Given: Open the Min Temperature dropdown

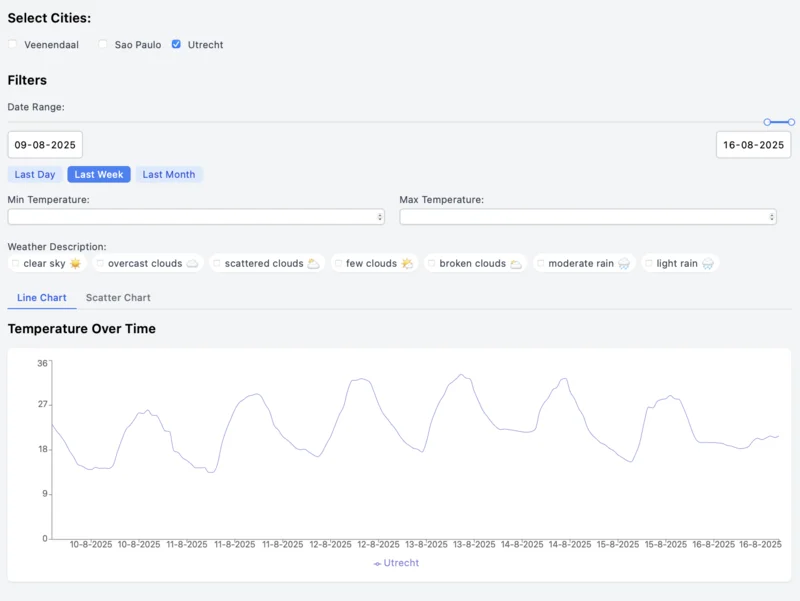Looking at the screenshot, I should (196, 217).
